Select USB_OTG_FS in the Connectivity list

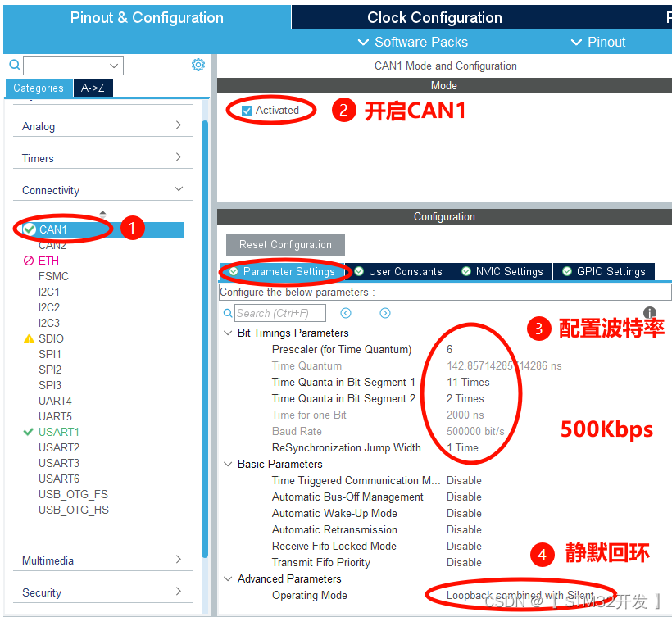(73, 494)
